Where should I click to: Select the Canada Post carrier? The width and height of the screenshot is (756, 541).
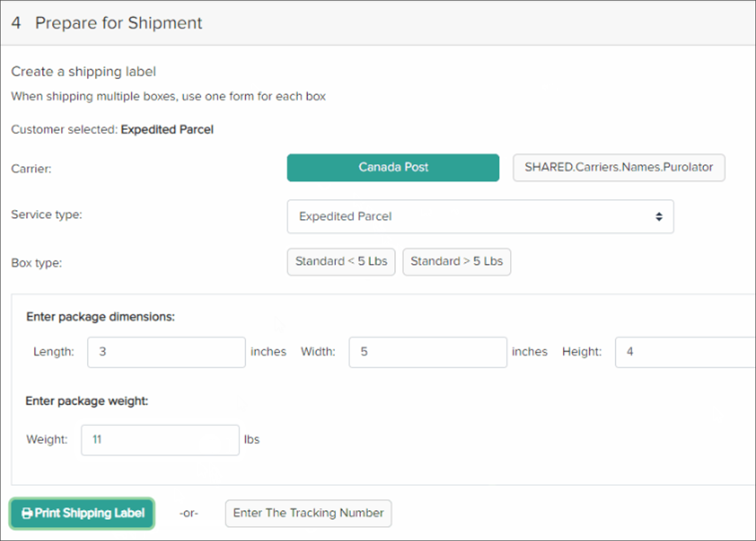pyautogui.click(x=393, y=168)
